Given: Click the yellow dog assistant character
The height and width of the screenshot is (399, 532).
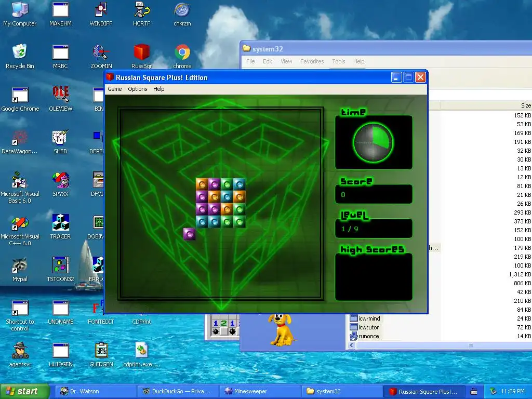Looking at the screenshot, I should (x=281, y=330).
